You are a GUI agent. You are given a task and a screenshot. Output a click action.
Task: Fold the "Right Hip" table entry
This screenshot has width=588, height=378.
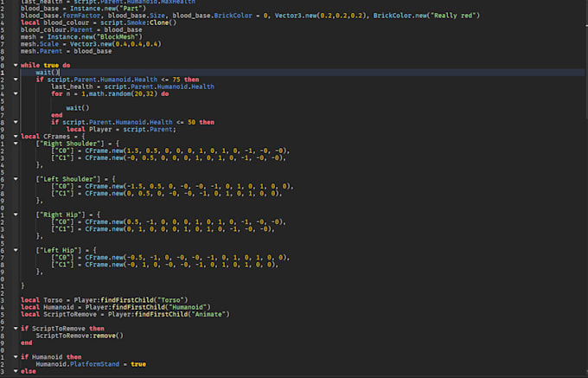pyautogui.click(x=16, y=214)
